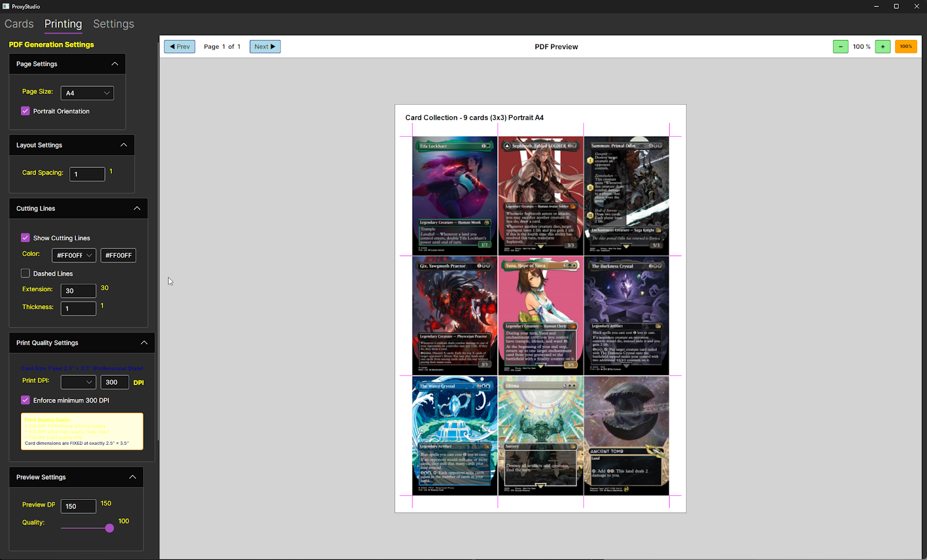This screenshot has width=927, height=560.
Task: Click the ProxyStudio app icon in title bar
Action: (6, 6)
